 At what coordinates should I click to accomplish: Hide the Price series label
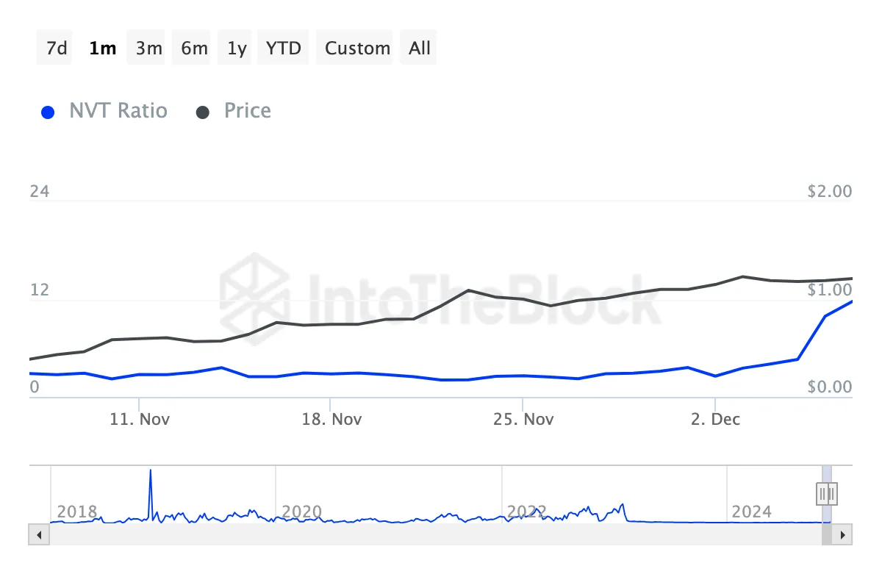click(248, 111)
